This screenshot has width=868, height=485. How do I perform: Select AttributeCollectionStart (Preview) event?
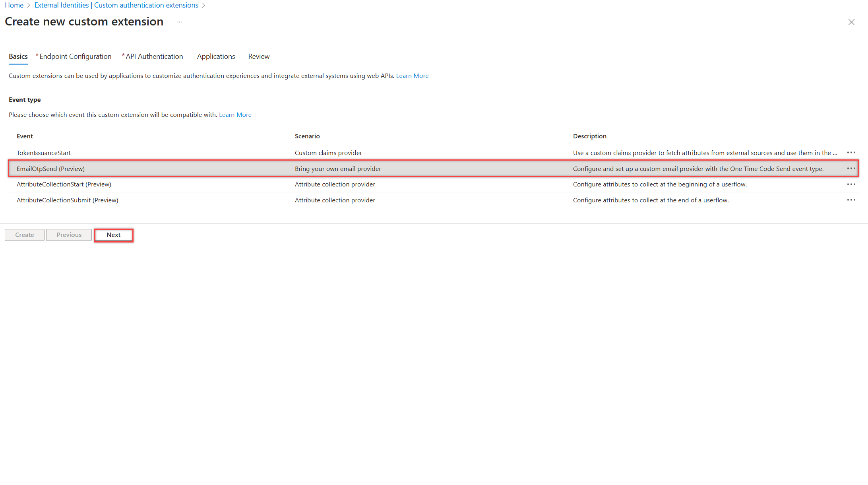pyautogui.click(x=64, y=184)
